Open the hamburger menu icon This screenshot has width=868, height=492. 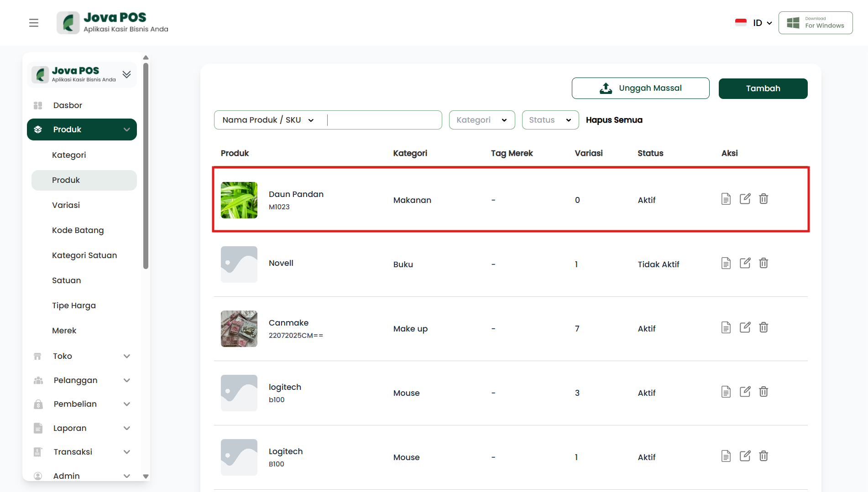point(34,23)
